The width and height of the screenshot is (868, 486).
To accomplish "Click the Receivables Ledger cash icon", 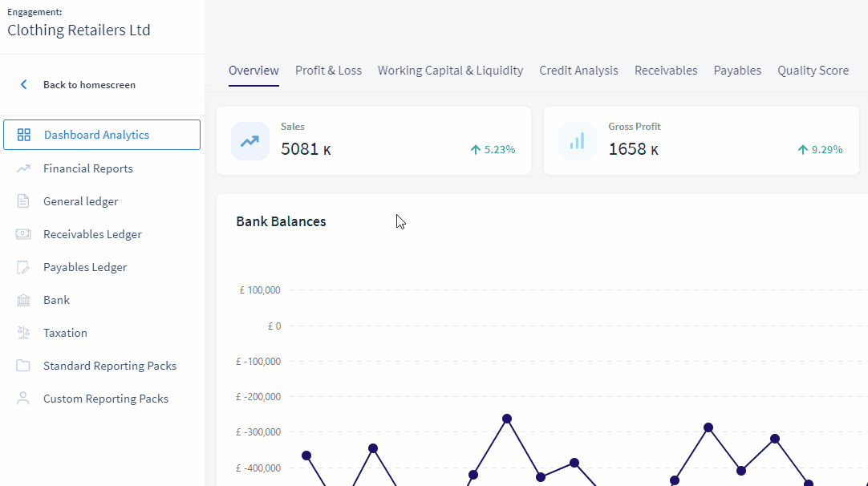I will (23, 234).
